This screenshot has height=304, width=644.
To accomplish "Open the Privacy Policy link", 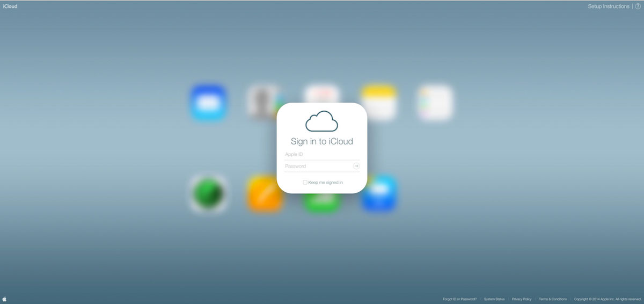I will click(522, 299).
